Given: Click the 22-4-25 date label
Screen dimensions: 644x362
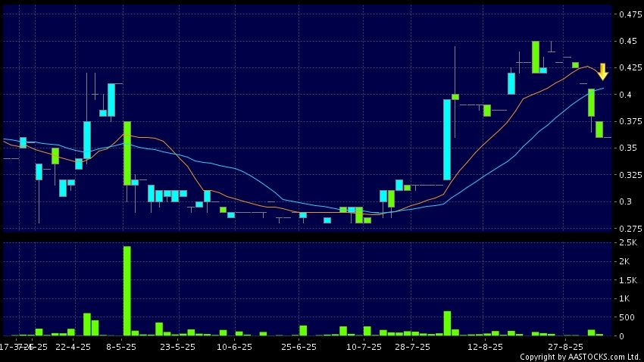Looking at the screenshot, I should (x=73, y=347).
